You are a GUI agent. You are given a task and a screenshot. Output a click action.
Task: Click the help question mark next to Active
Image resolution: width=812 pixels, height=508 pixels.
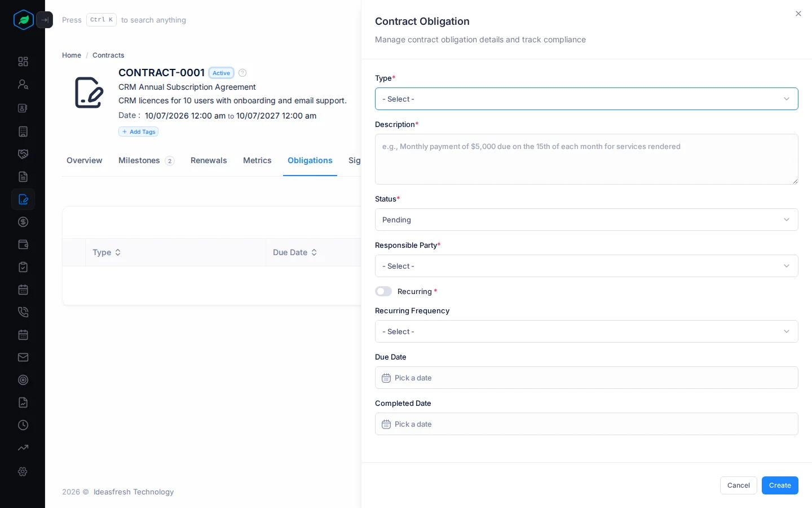[242, 73]
